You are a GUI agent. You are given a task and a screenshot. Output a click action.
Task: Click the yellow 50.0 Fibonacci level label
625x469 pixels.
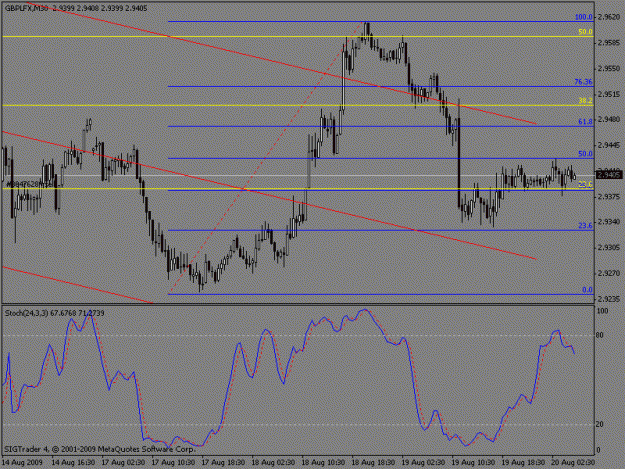(586, 32)
